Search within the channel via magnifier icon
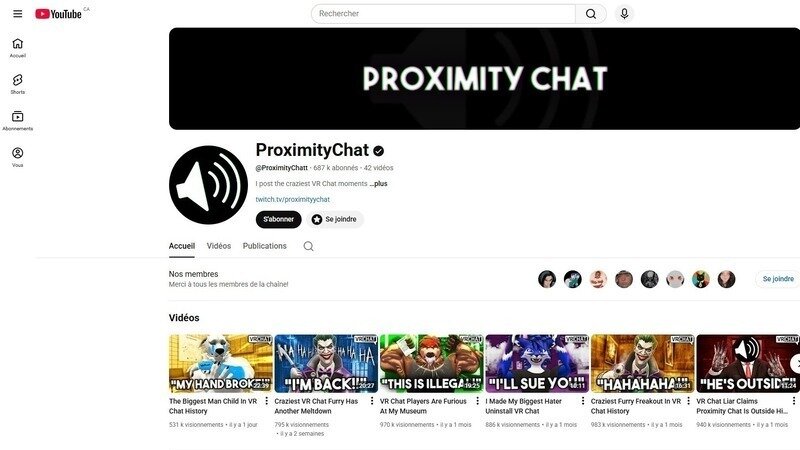800x450 pixels. pyautogui.click(x=308, y=246)
